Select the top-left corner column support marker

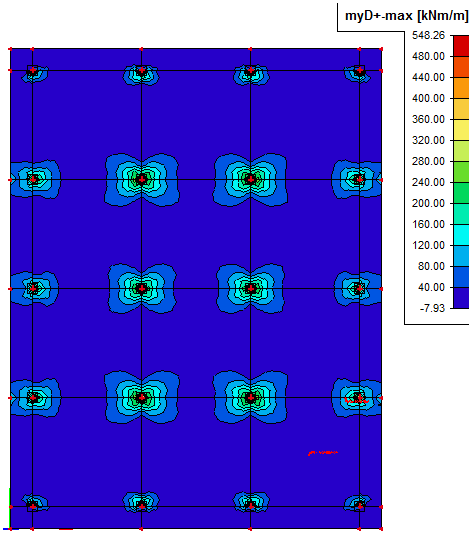[x=33, y=70]
